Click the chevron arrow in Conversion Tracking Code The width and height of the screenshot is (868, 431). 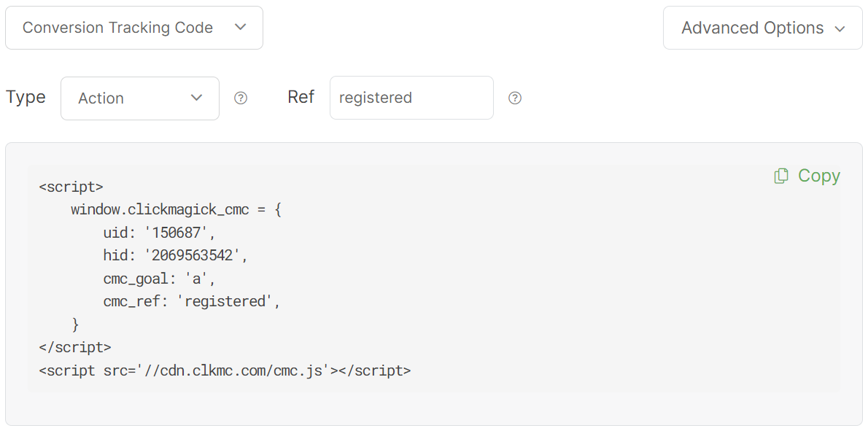point(241,28)
